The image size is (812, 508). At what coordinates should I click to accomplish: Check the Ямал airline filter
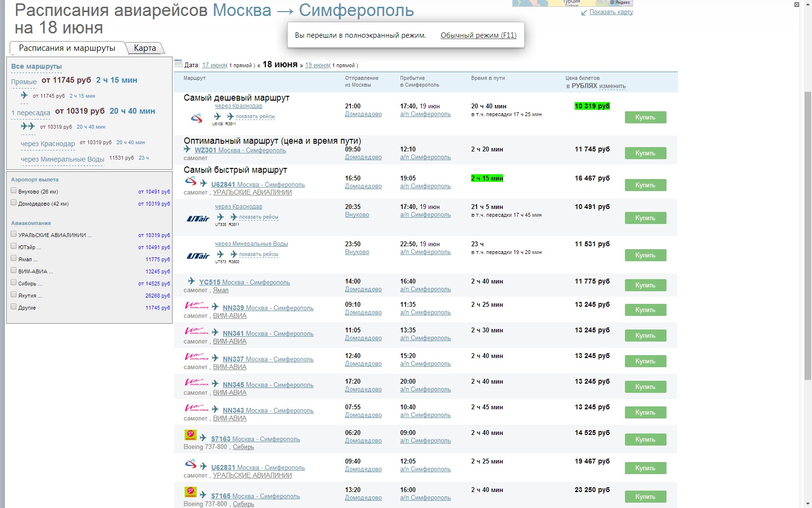click(14, 258)
